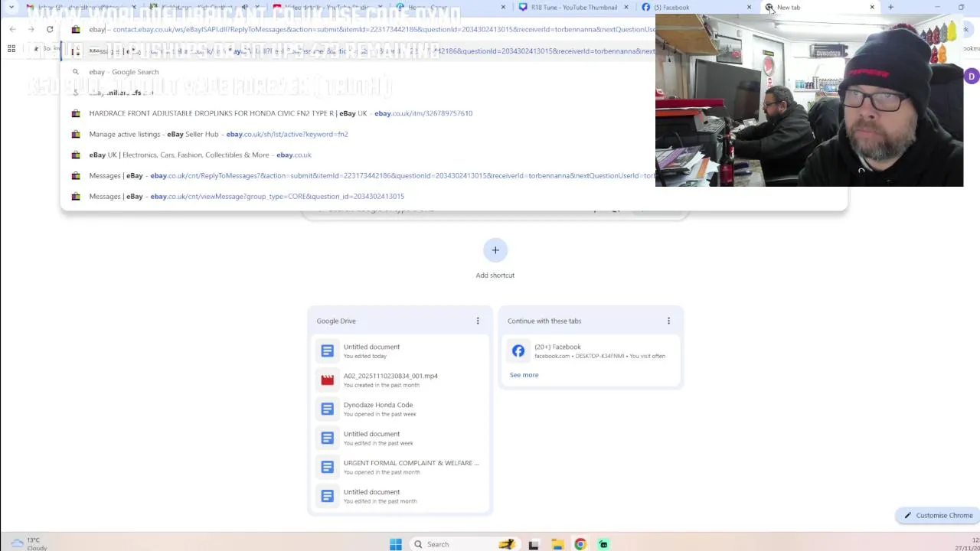Open the tab search dropdown arrow
The height and width of the screenshot is (551, 980).
(11, 8)
